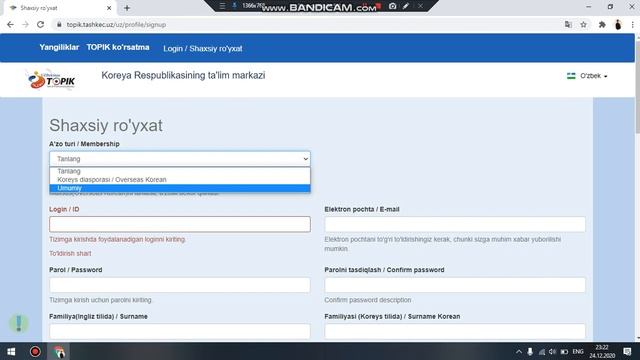Open the taskbar clock and date

point(602,351)
